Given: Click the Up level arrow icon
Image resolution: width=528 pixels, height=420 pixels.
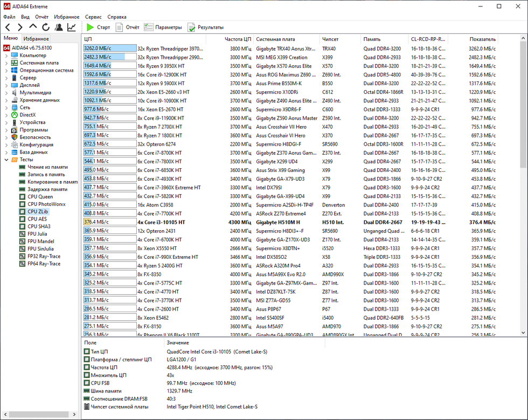Looking at the screenshot, I should tap(33, 27).
